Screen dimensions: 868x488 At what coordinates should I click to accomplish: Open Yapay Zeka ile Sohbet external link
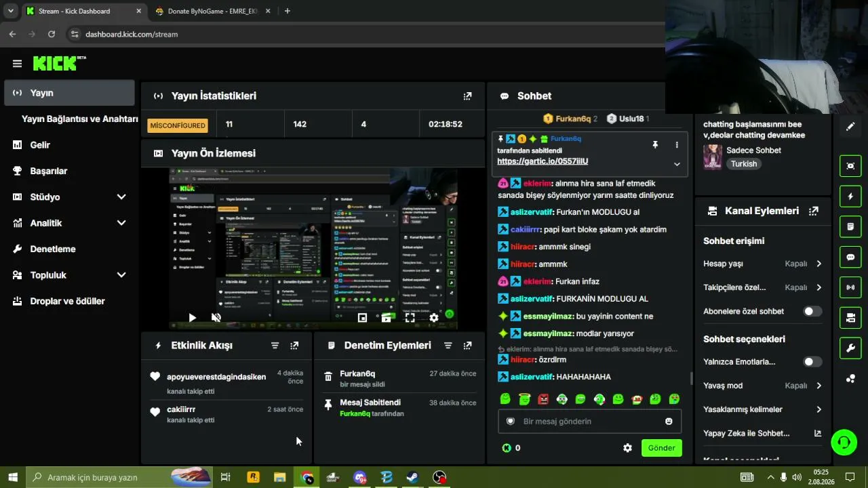[x=763, y=433]
